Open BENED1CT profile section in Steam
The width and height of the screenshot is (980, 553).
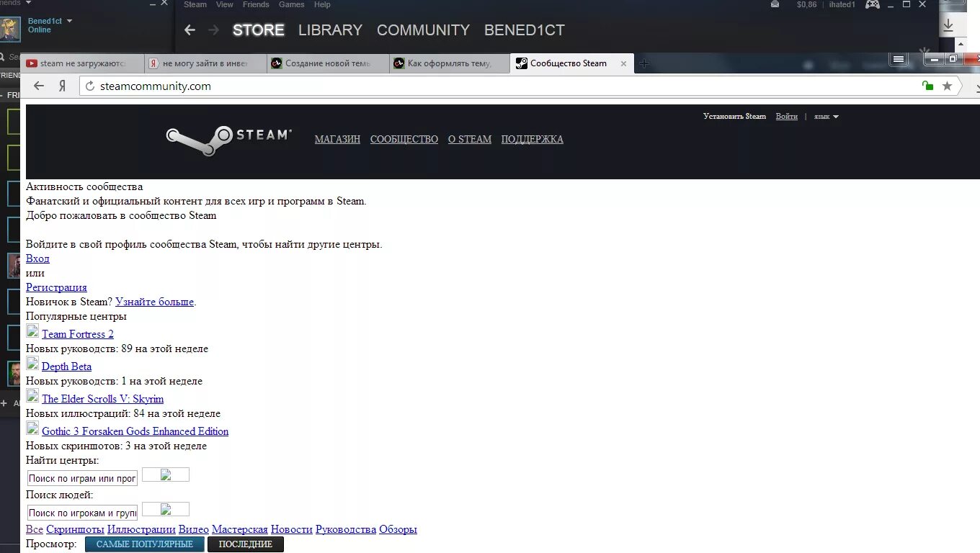(x=525, y=30)
